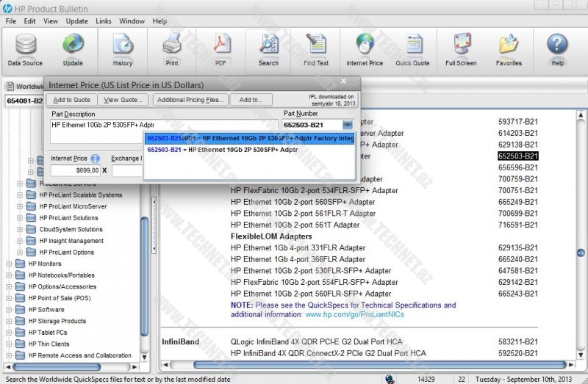Open the Search toolbar icon
Viewport: 588px width, 384px height.
268,44
